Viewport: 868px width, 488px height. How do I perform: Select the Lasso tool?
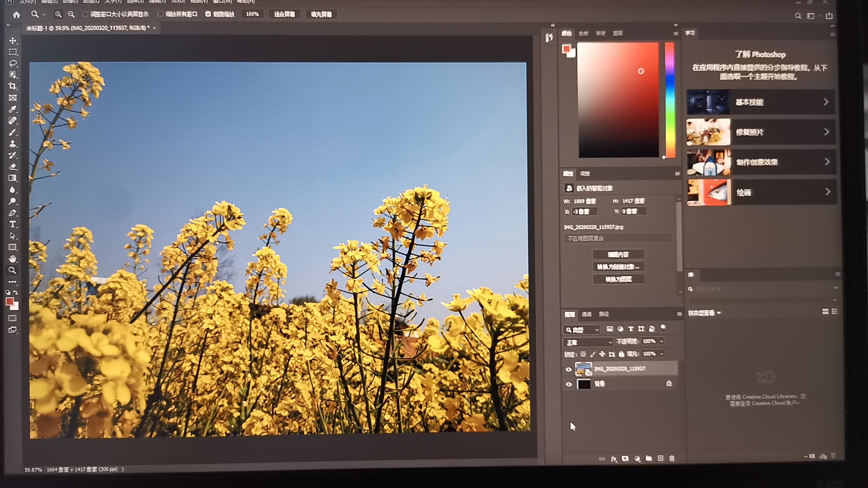click(x=13, y=63)
